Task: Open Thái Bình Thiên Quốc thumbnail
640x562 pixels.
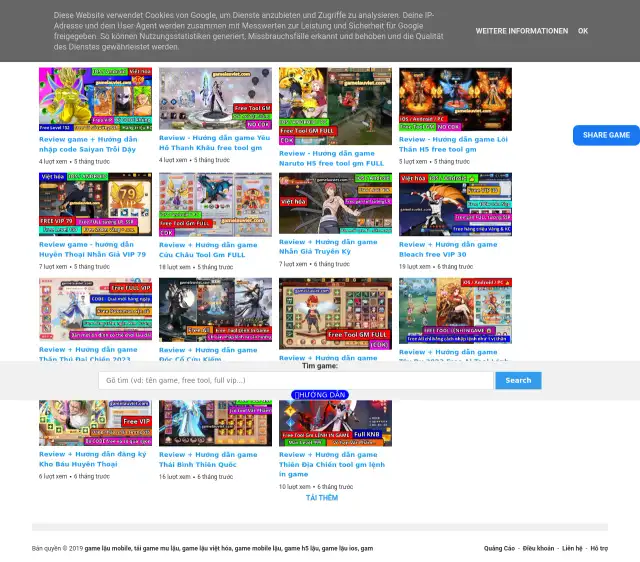Action: pos(215,423)
